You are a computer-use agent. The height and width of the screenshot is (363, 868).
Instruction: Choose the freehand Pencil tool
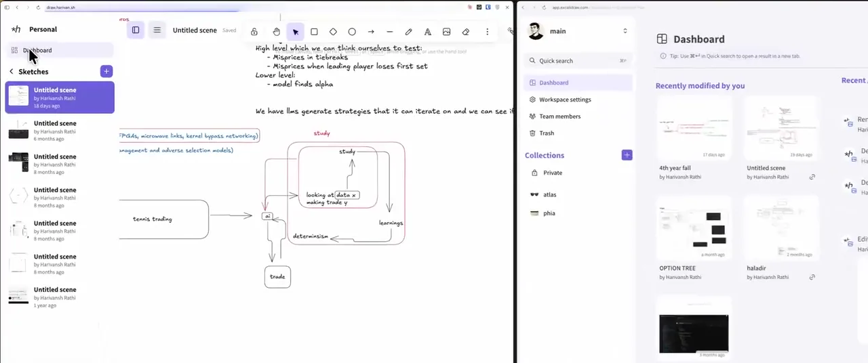click(409, 32)
